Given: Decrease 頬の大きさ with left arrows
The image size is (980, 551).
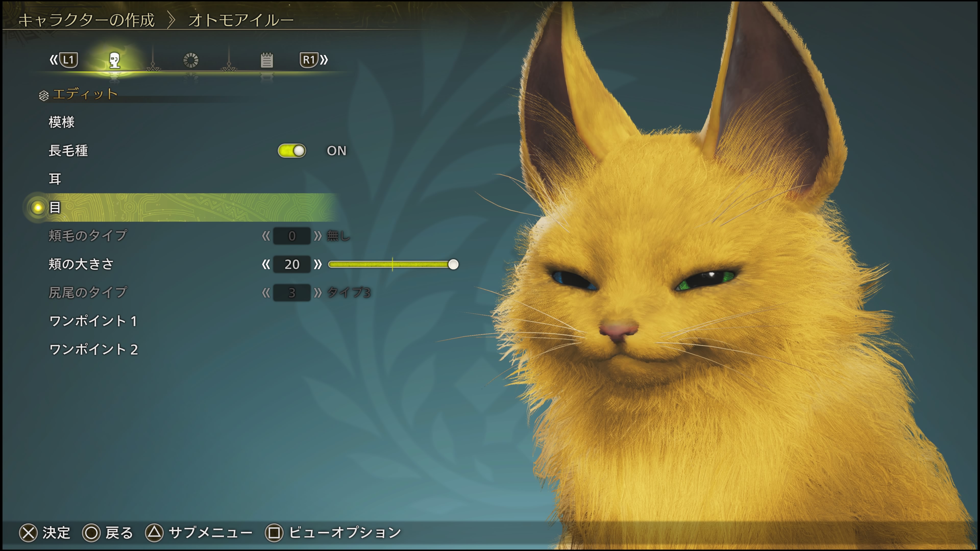Looking at the screenshot, I should [x=266, y=264].
